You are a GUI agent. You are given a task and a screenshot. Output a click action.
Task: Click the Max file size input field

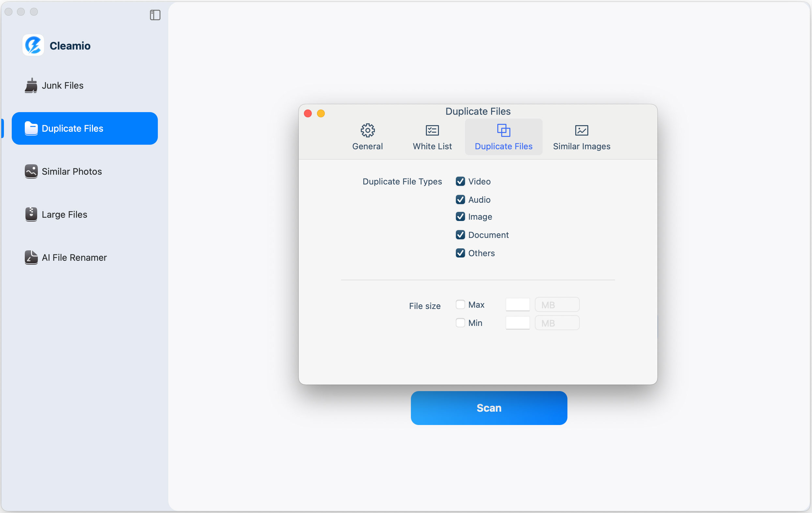pyautogui.click(x=518, y=304)
